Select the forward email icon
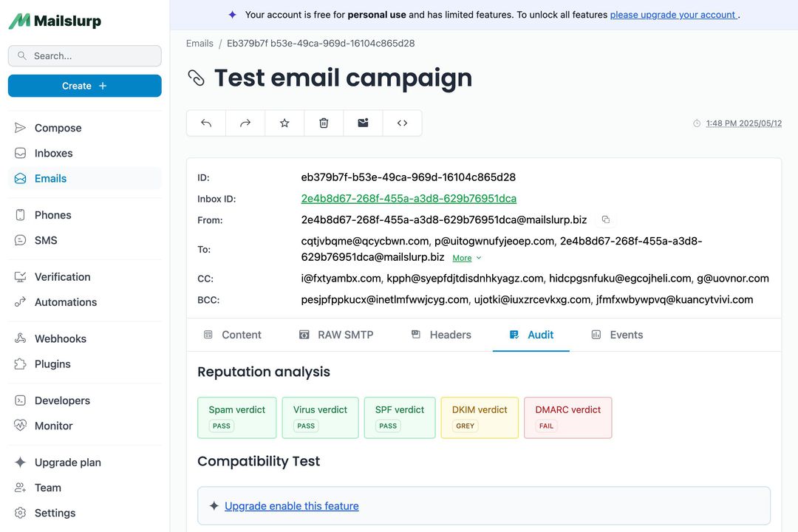Viewport: 798px width, 532px height. click(245, 123)
